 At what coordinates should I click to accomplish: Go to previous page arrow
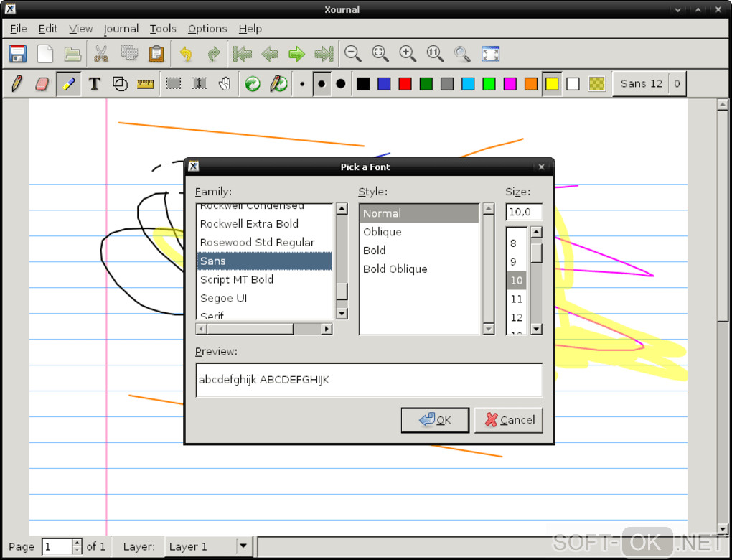pyautogui.click(x=270, y=54)
